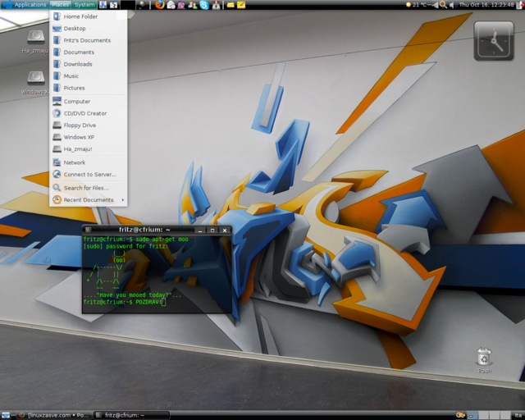Click the Ita keyboard layout indicator

tap(518, 415)
